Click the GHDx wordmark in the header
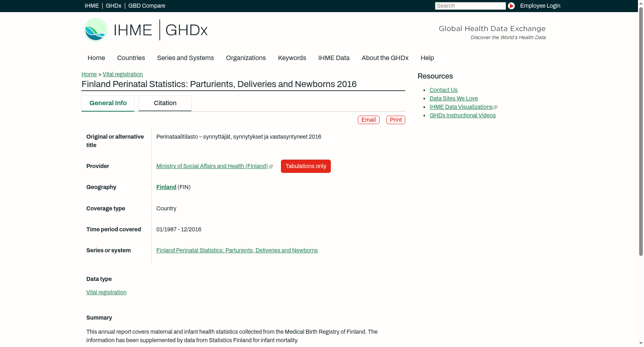The height and width of the screenshot is (347, 644). coord(186,30)
